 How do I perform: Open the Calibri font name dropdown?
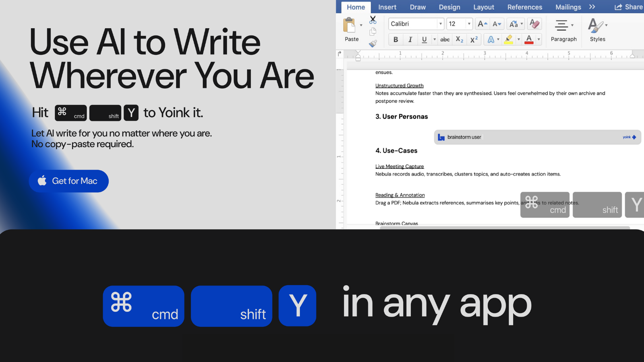pos(441,24)
